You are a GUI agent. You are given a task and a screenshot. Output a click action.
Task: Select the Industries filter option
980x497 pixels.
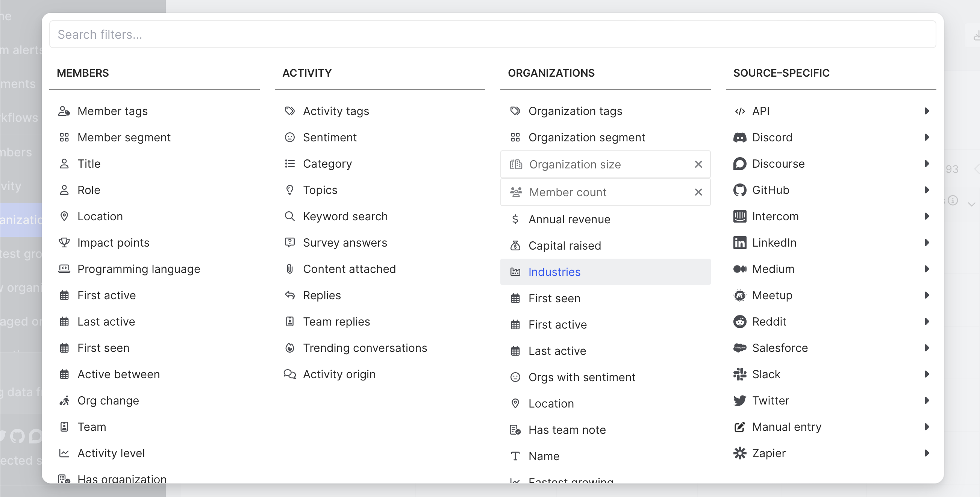554,272
